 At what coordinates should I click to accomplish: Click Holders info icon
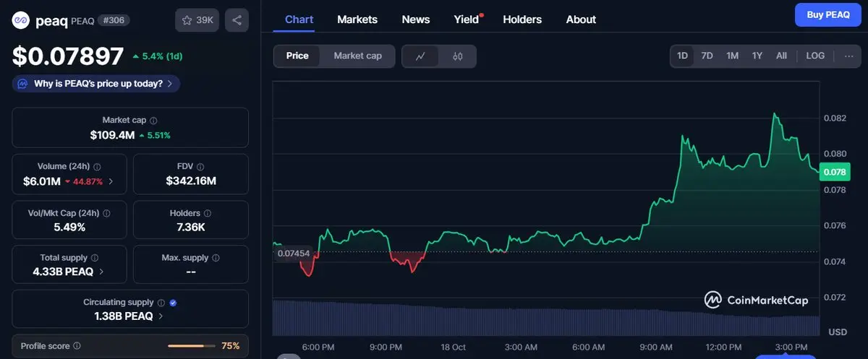click(x=208, y=213)
